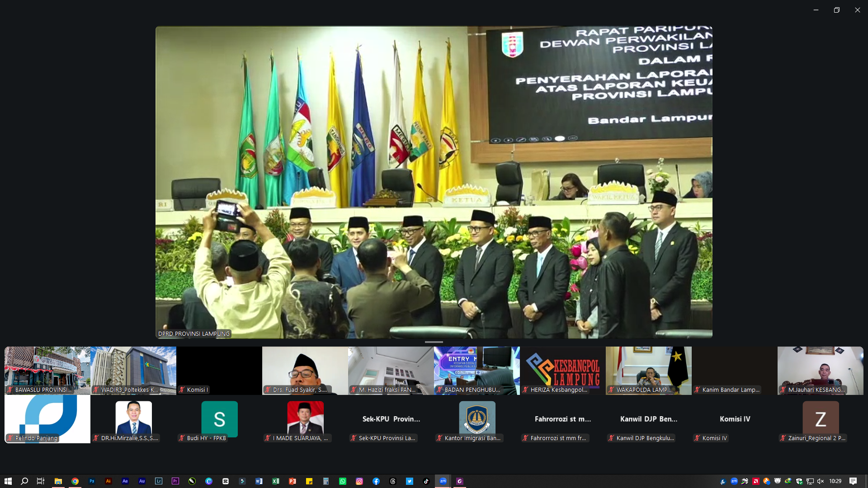Select the Kanim Bandar Lamp... tile
The height and width of the screenshot is (488, 868).
coord(735,371)
